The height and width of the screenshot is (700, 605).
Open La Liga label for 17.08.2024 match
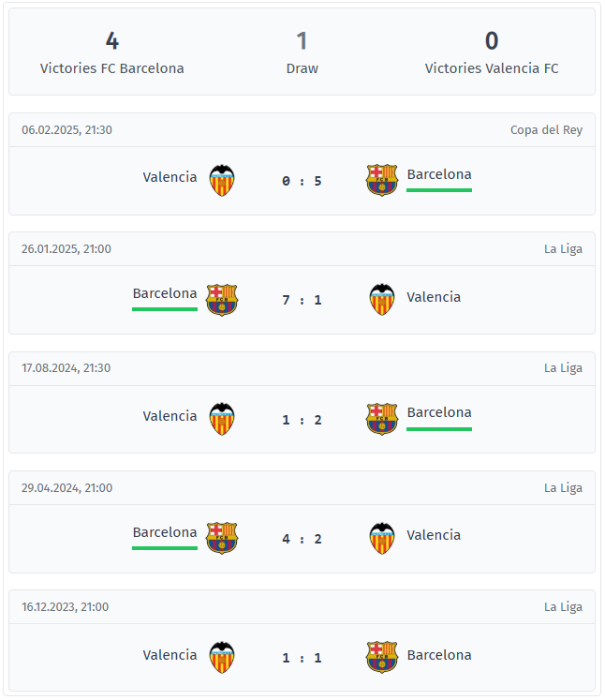click(x=563, y=368)
